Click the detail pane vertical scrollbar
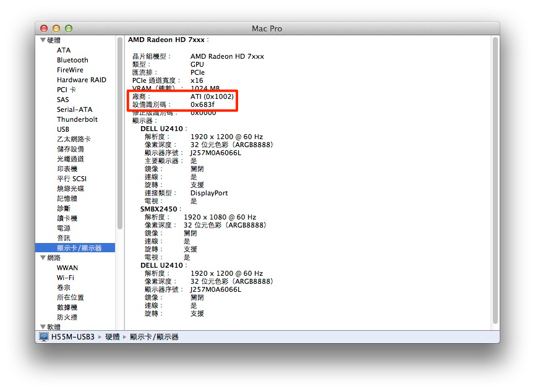 tap(495, 181)
